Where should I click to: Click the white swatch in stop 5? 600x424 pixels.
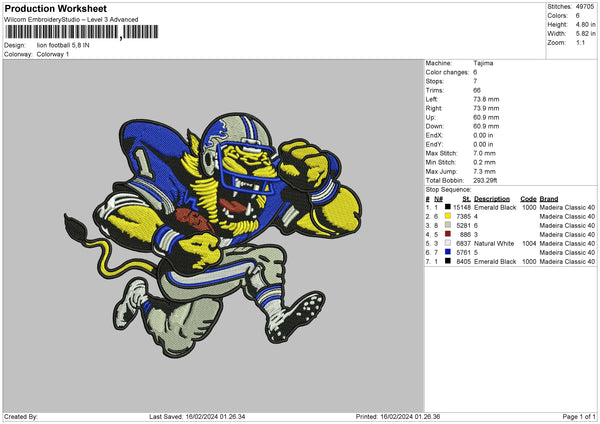(448, 243)
